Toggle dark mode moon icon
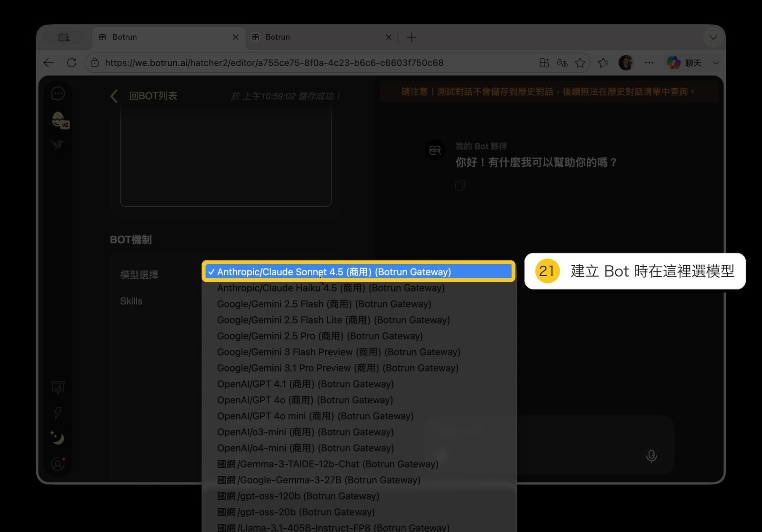762x532 pixels. point(57,437)
